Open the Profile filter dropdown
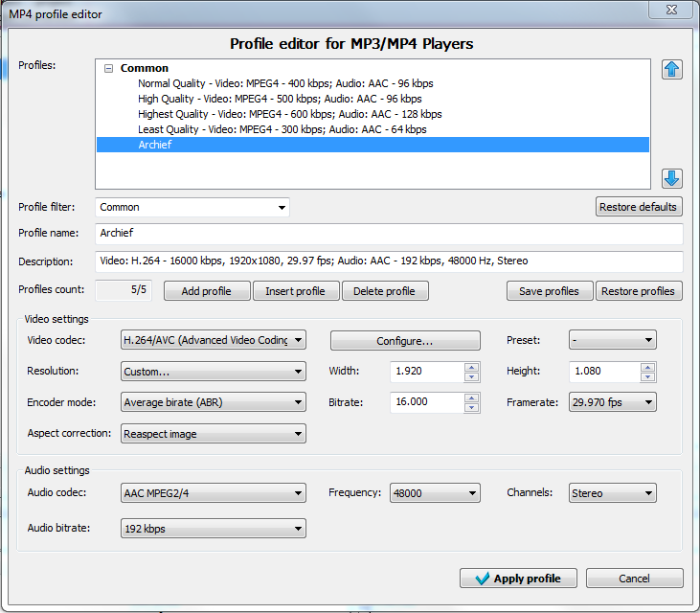Image resolution: width=700 pixels, height=613 pixels. click(282, 207)
